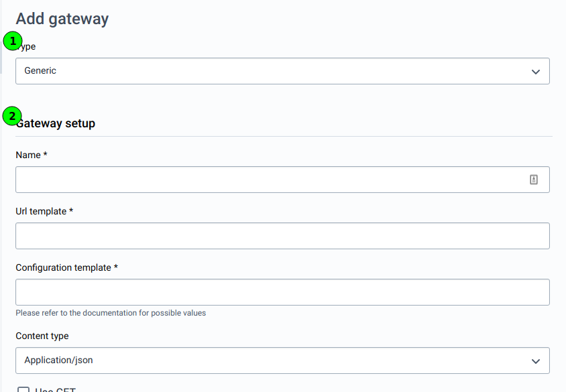Image resolution: width=566 pixels, height=392 pixels.
Task: Click the Application/json selected value
Action: click(x=57, y=361)
